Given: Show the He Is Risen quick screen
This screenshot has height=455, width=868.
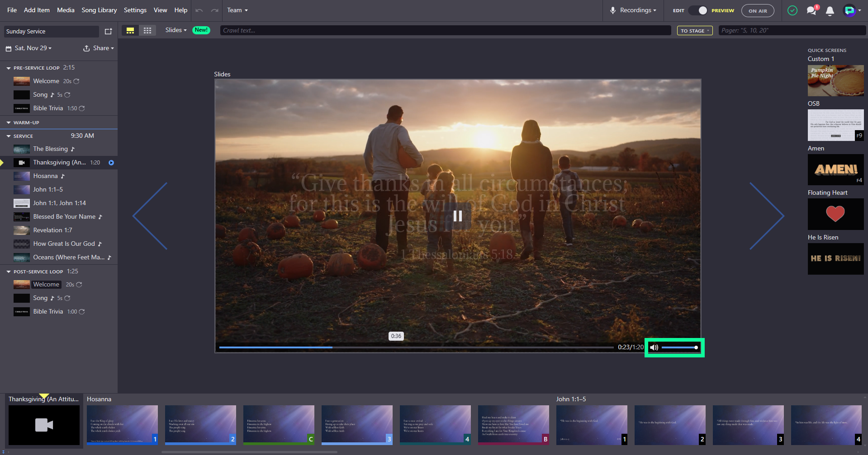Looking at the screenshot, I should (836, 259).
